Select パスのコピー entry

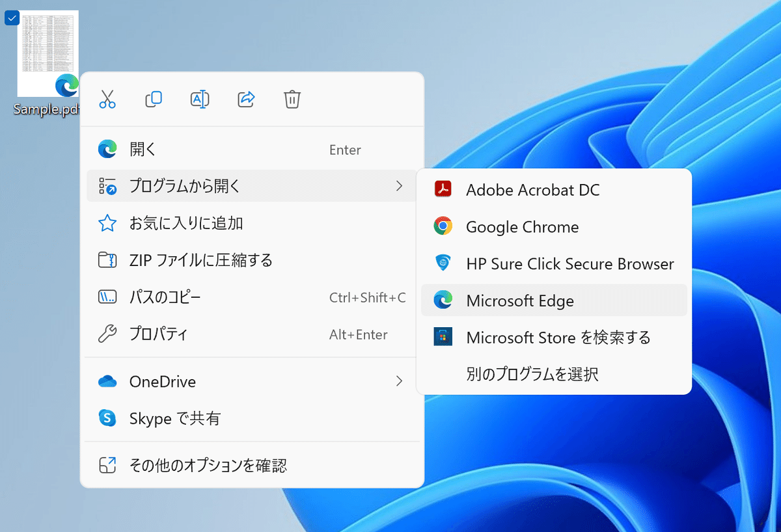[251, 298]
